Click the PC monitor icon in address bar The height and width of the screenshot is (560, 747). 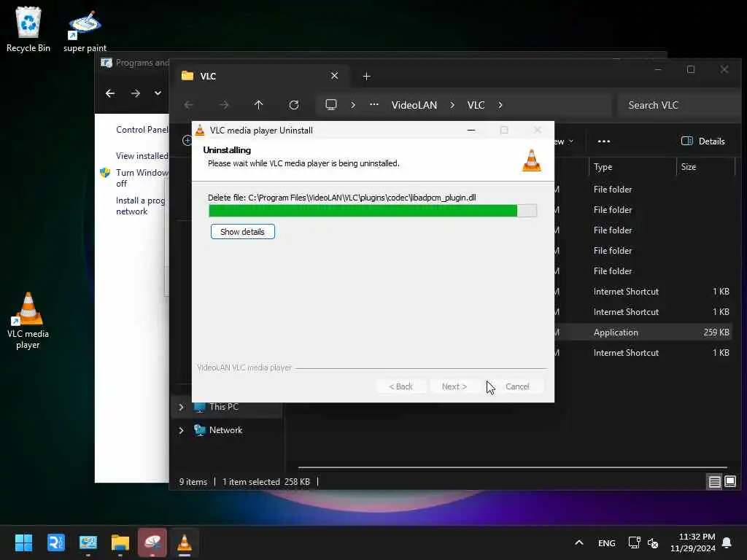pyautogui.click(x=331, y=105)
